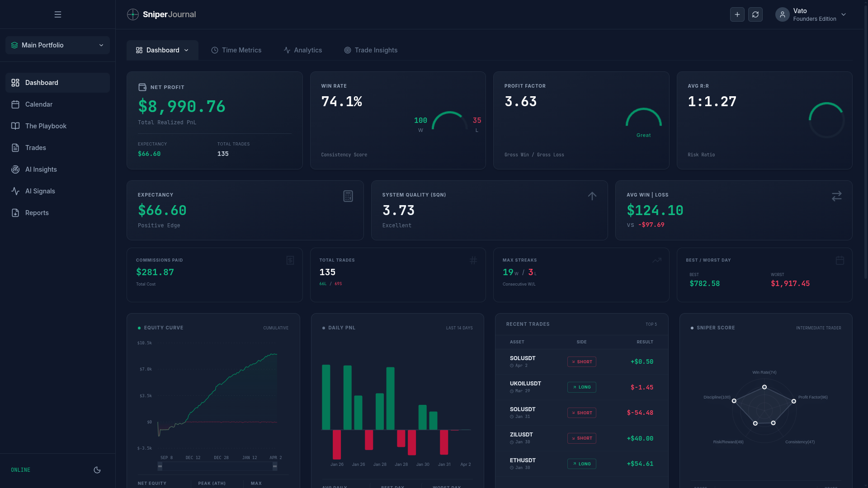Click the System Quality up-arrow icon
Viewport: 868px width, 488px height.
592,196
